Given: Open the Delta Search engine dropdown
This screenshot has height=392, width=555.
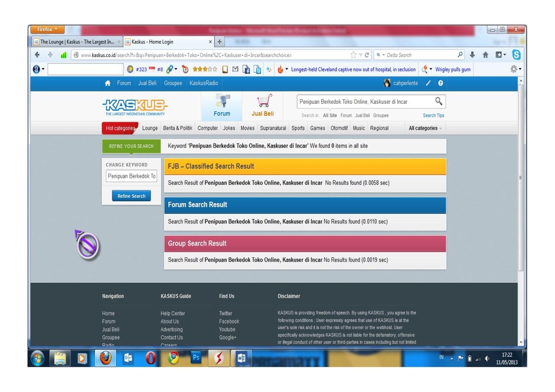Looking at the screenshot, I should tap(381, 55).
